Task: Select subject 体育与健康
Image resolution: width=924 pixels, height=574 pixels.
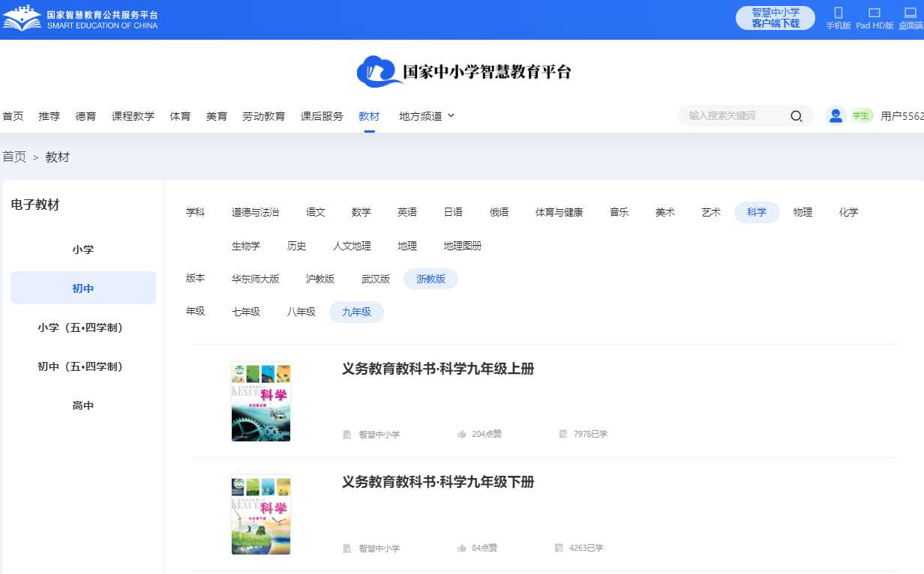Action: (x=559, y=212)
